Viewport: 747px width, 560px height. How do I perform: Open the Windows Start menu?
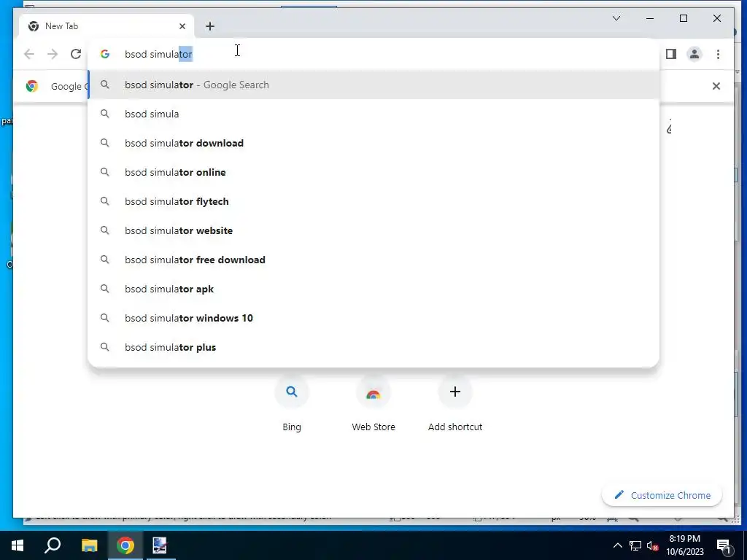click(x=18, y=545)
